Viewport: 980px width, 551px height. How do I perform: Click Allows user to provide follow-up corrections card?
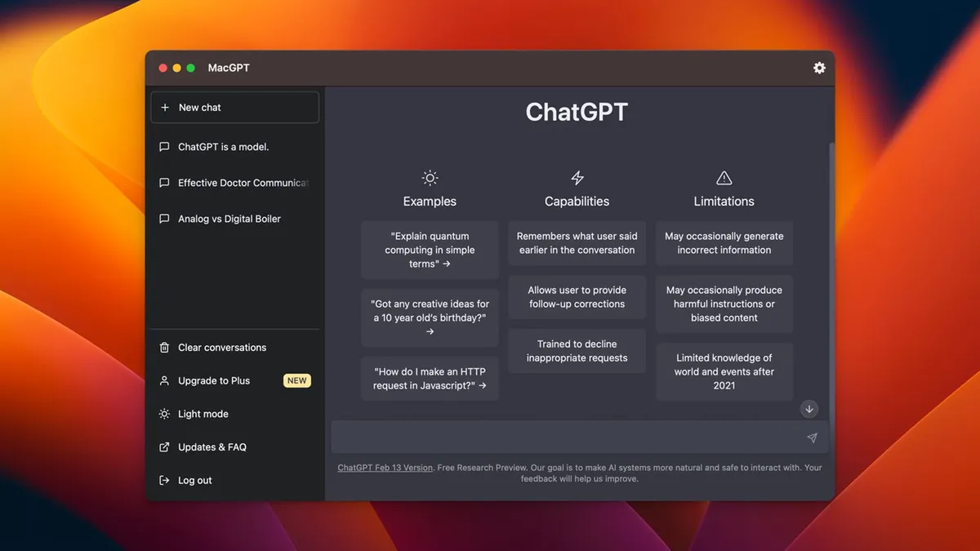coord(577,297)
